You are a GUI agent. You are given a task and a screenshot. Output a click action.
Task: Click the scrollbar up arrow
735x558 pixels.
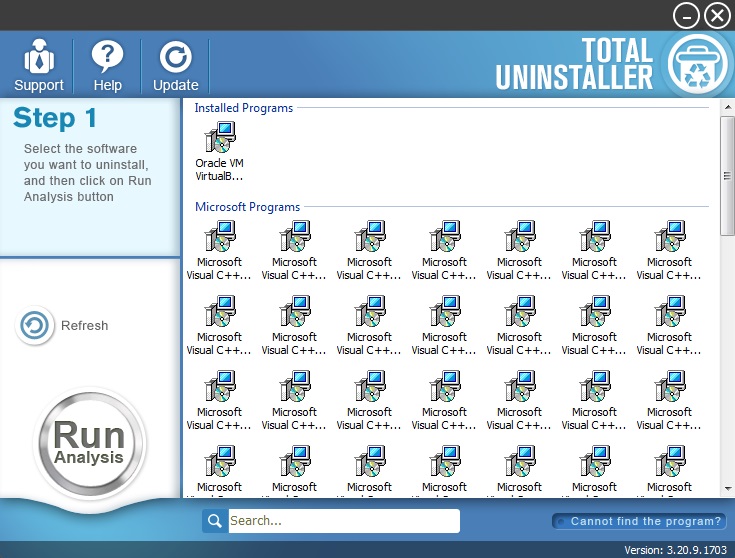tap(728, 107)
